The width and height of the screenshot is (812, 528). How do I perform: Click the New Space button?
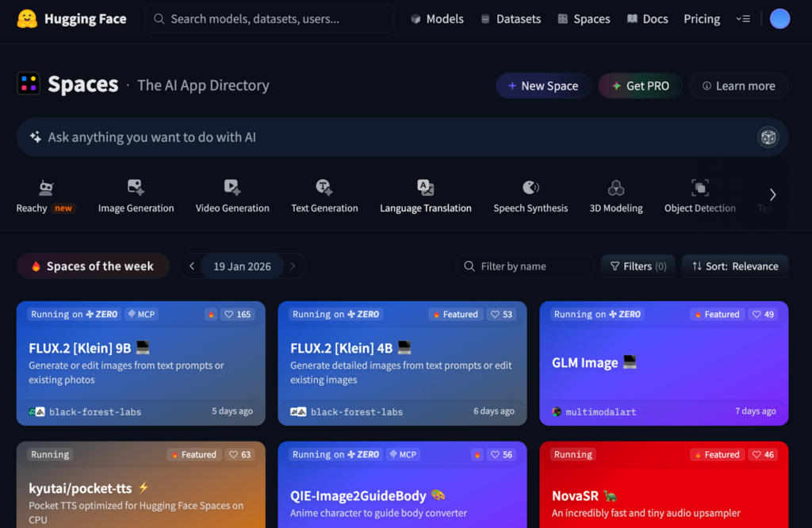click(543, 86)
